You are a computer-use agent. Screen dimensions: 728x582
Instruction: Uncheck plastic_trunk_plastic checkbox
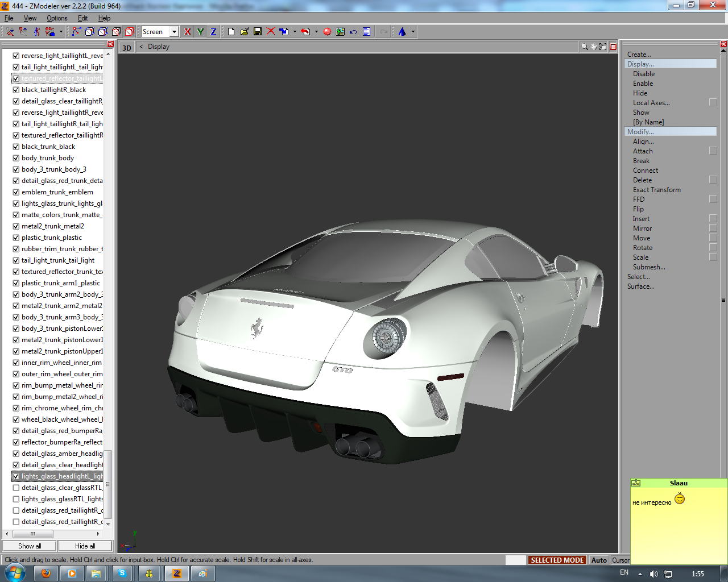point(16,238)
